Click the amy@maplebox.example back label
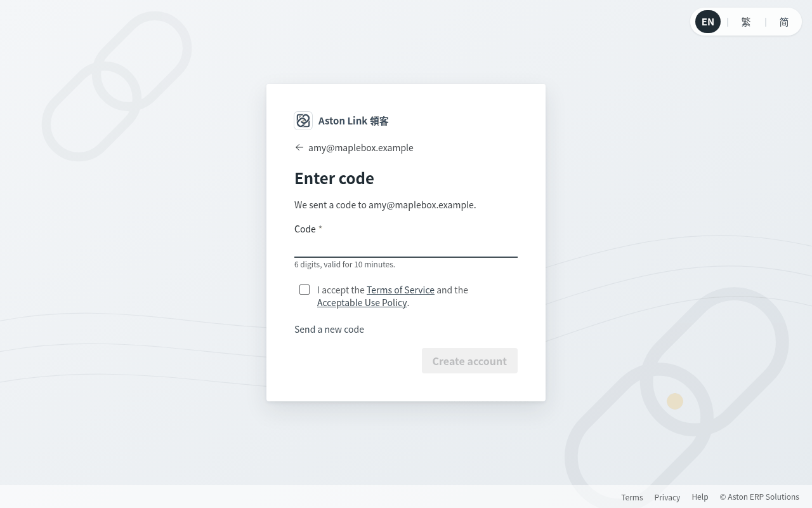812x508 pixels. (361, 147)
